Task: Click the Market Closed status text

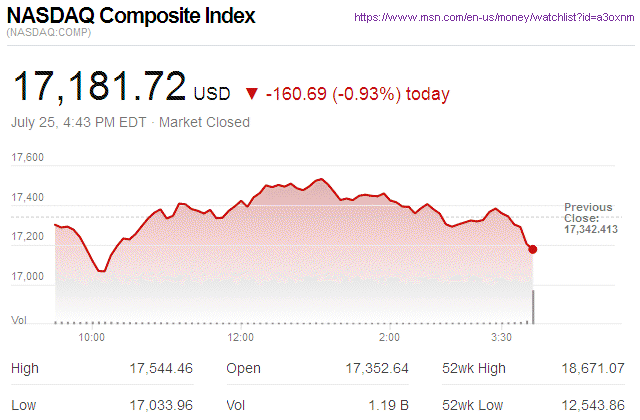Action: [205, 123]
